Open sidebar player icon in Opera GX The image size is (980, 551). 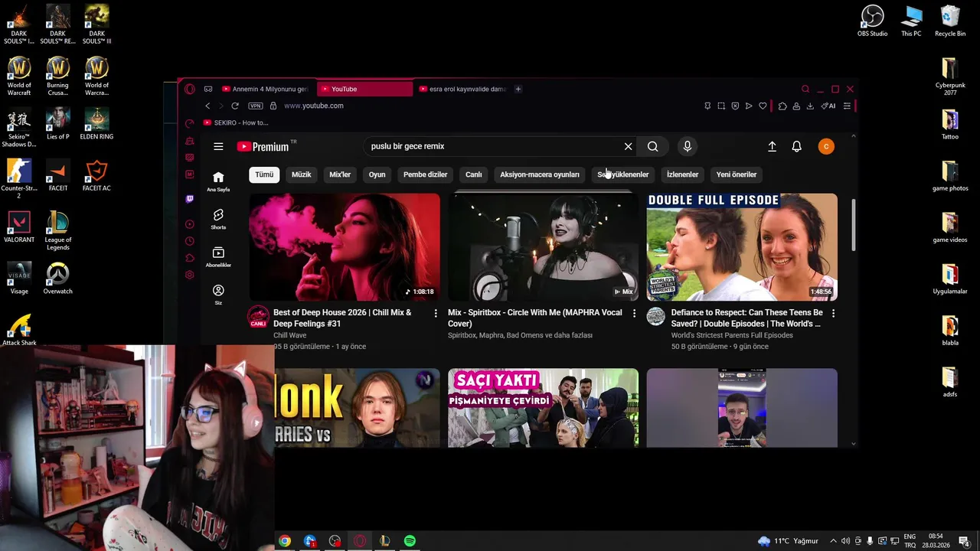(x=190, y=224)
